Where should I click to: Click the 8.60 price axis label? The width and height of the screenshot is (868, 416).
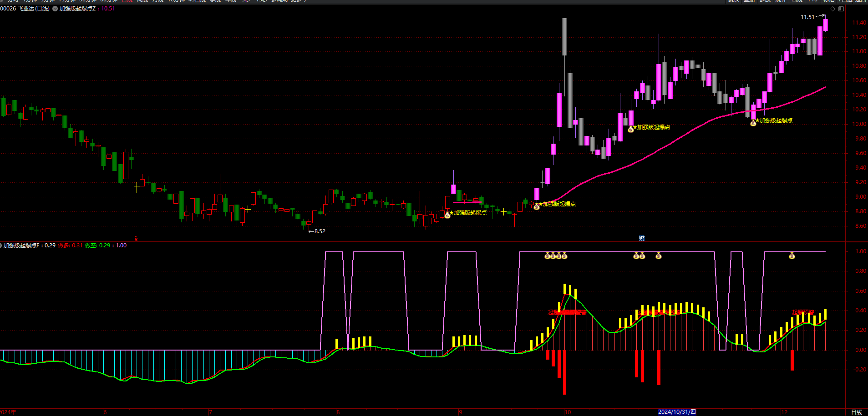point(860,226)
